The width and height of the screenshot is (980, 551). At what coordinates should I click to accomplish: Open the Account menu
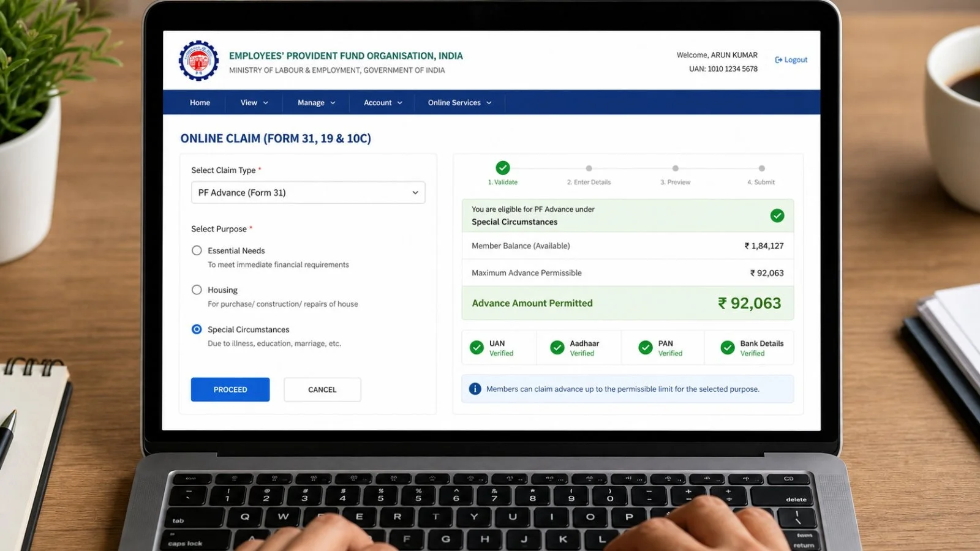pos(383,103)
